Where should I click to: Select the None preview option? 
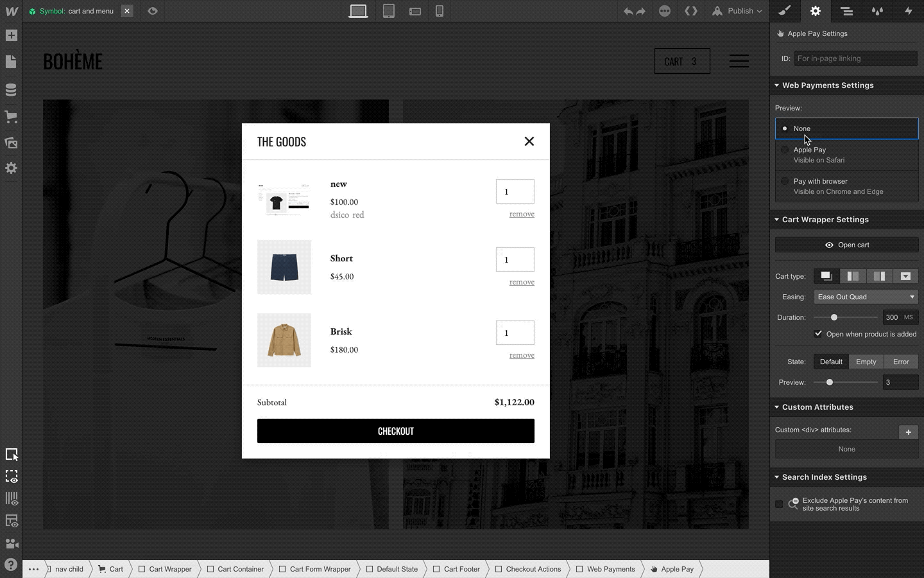point(847,128)
